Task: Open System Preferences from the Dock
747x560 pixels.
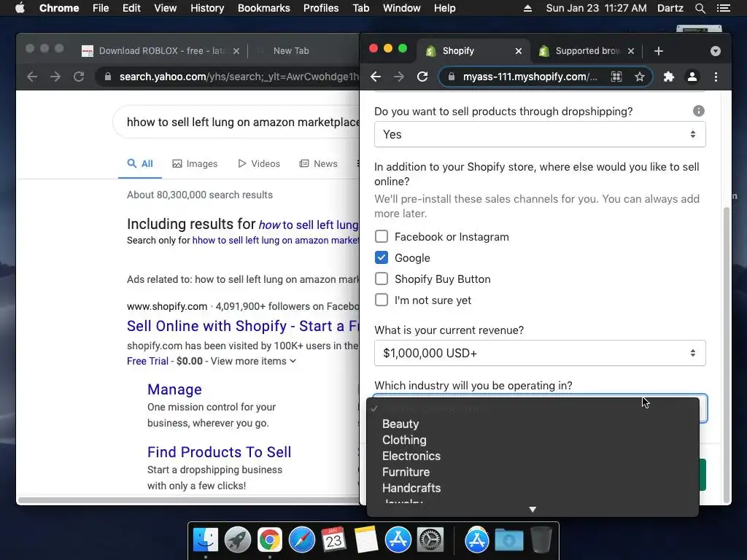Action: point(430,540)
